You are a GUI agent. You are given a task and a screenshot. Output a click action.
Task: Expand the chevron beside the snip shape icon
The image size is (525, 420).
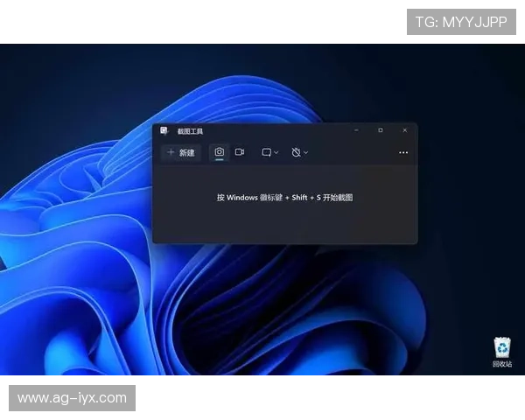click(x=276, y=152)
